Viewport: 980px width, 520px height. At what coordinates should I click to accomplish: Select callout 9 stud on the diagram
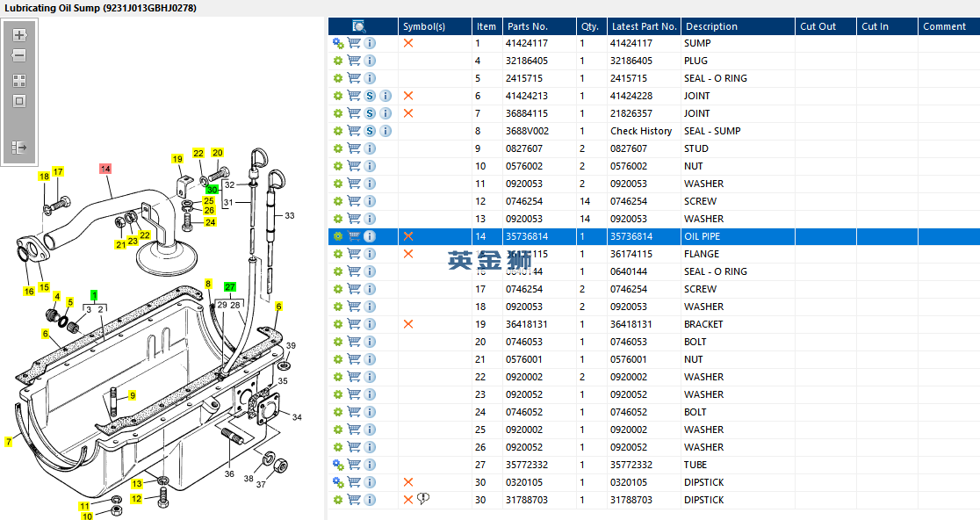[x=133, y=395]
